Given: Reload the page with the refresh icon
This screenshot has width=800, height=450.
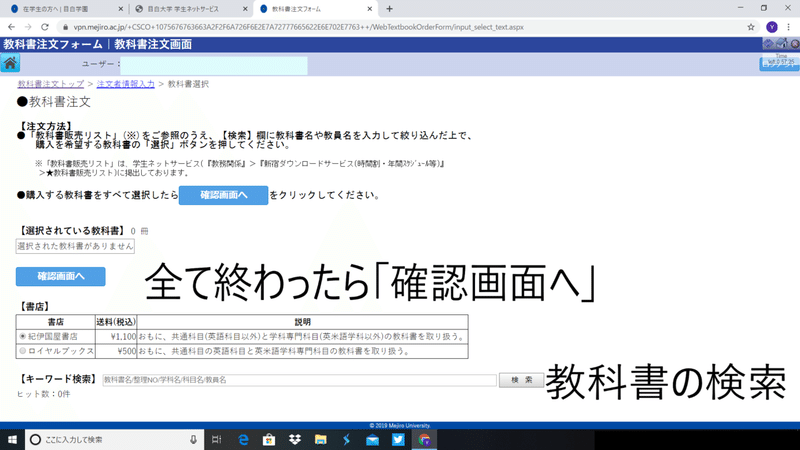Looking at the screenshot, I should [45, 27].
